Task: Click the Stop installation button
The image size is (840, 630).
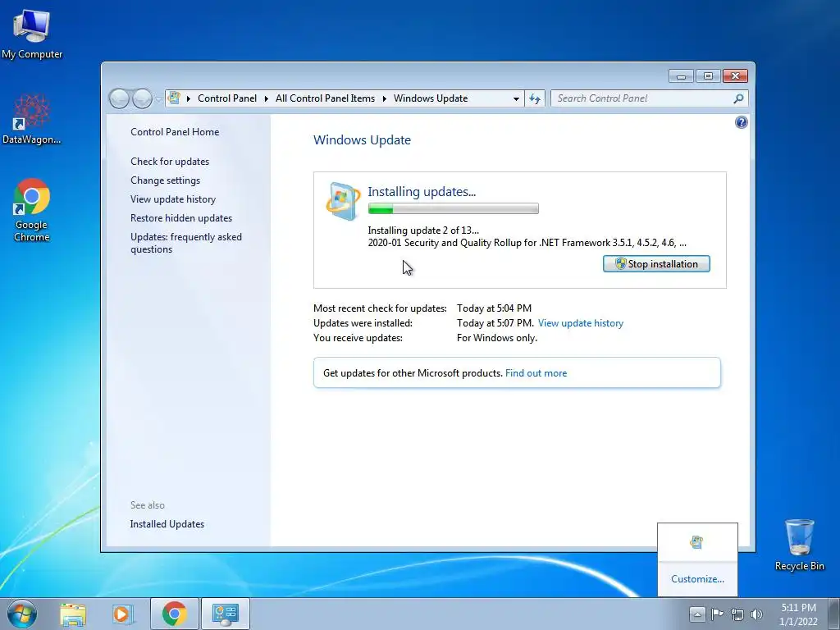Action: tap(656, 263)
